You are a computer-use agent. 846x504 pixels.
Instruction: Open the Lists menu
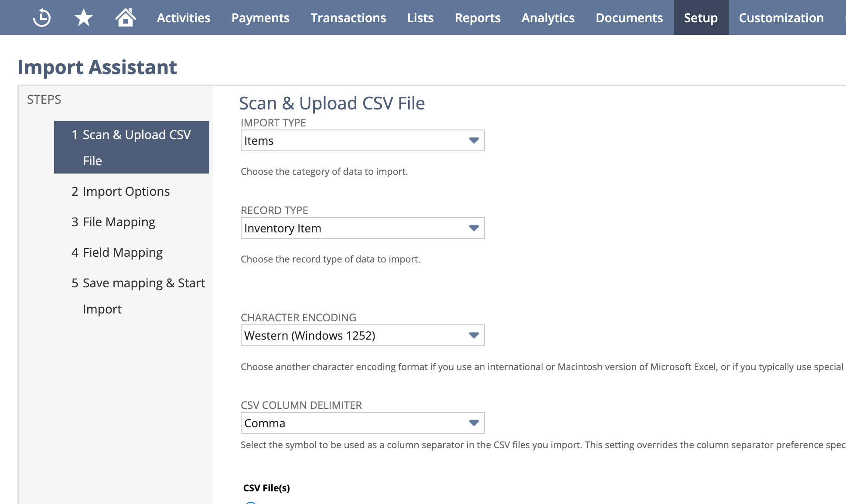[x=420, y=18]
